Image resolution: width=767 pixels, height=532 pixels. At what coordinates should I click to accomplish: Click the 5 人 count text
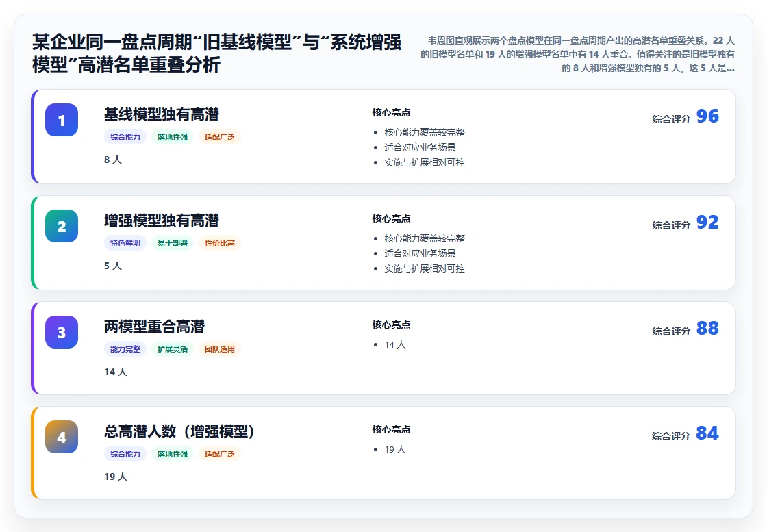[113, 266]
